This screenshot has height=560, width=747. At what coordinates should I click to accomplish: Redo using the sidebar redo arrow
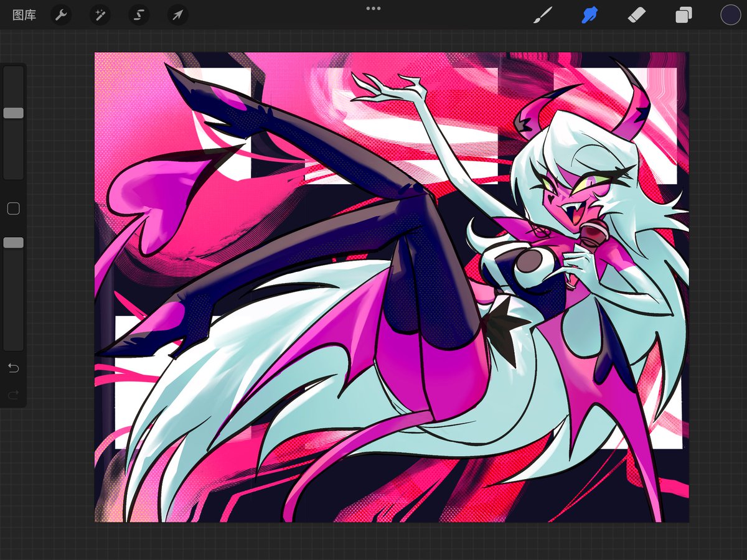point(13,394)
